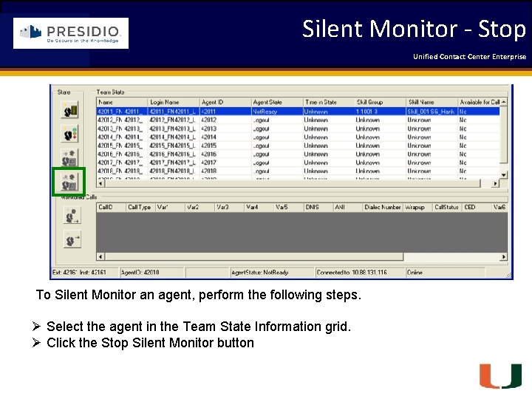Click the University of Miami U logo

(500, 376)
